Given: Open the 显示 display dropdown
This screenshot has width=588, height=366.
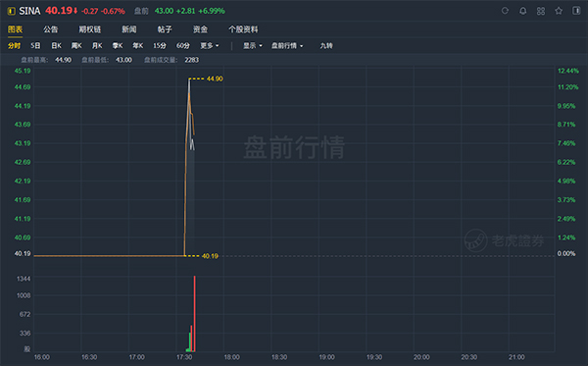Looking at the screenshot, I should [253, 46].
